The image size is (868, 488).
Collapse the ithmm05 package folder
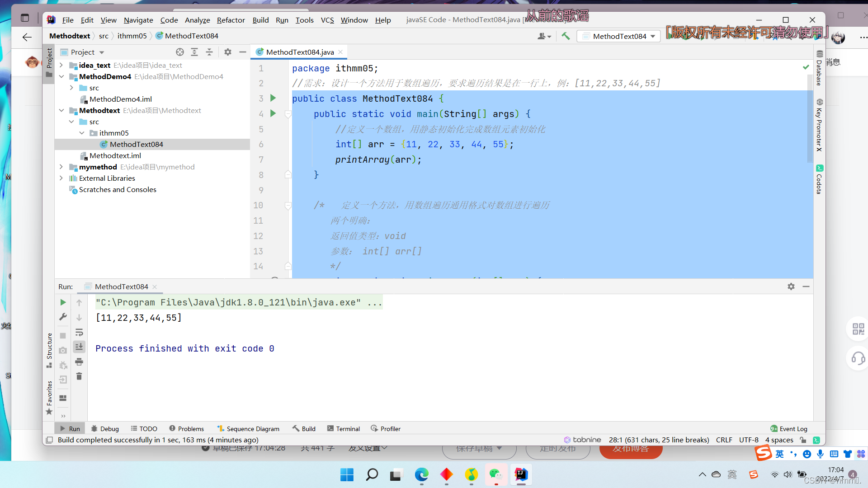82,133
